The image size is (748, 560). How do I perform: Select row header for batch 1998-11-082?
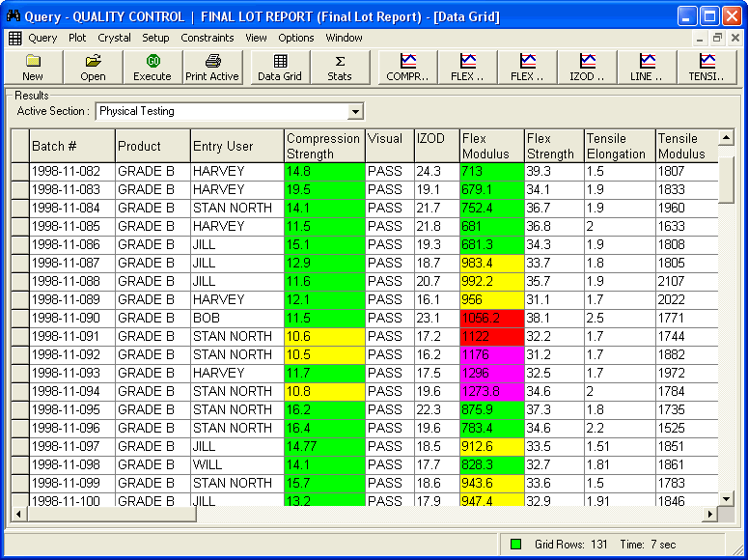tap(20, 172)
